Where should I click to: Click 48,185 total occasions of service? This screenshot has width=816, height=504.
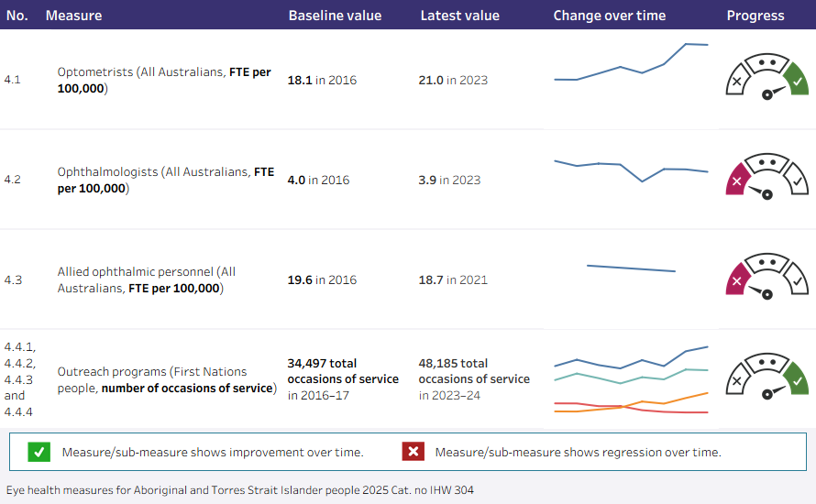click(474, 371)
